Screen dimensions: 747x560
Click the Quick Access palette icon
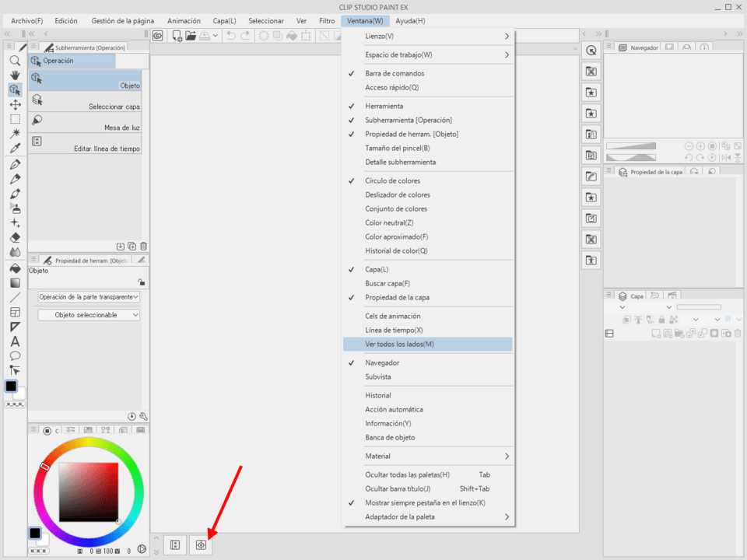(x=591, y=51)
